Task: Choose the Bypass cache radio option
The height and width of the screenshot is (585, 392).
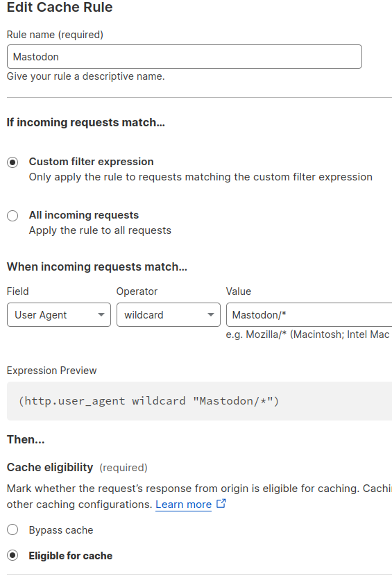Action: click(12, 529)
